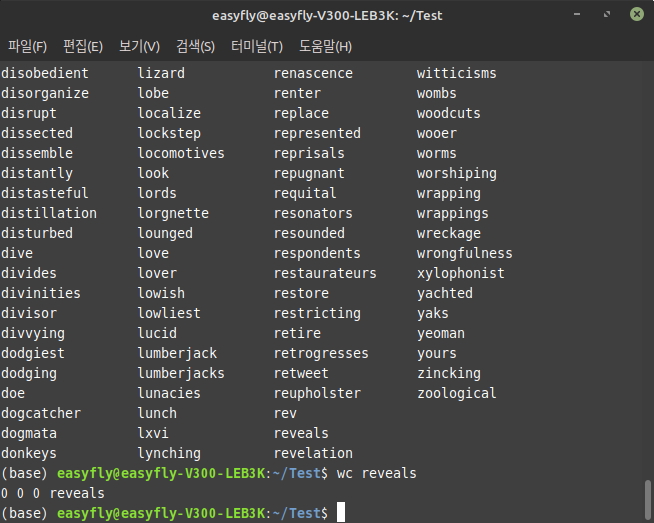Click the word 'restaurateurs'
Viewport: 654px width, 523px height.
pos(325,274)
